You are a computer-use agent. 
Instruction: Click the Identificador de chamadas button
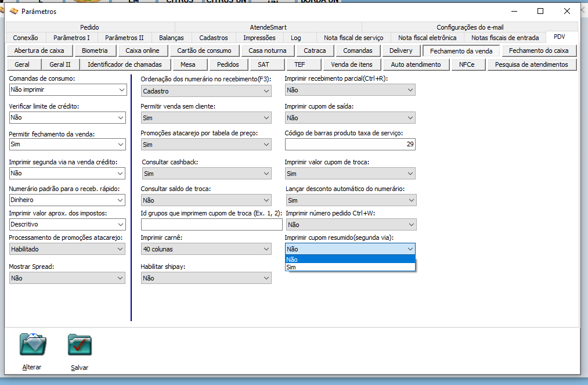click(x=125, y=64)
